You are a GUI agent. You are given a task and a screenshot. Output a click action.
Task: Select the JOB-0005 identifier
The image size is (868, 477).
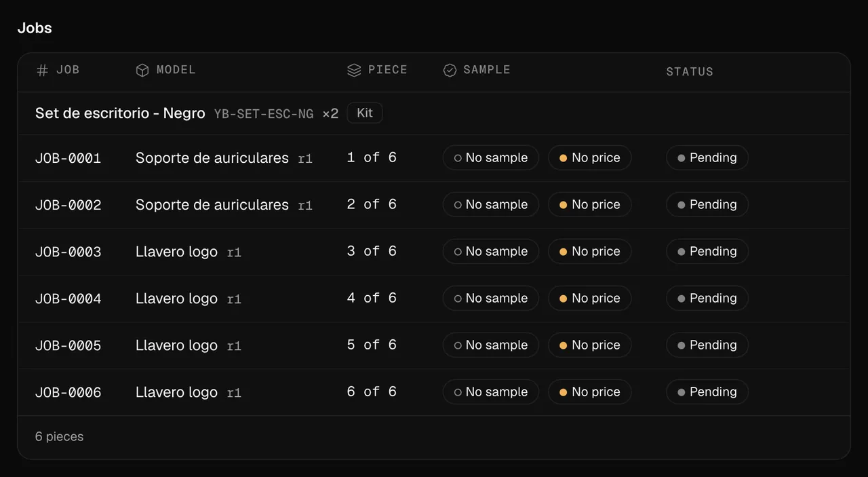coord(68,345)
